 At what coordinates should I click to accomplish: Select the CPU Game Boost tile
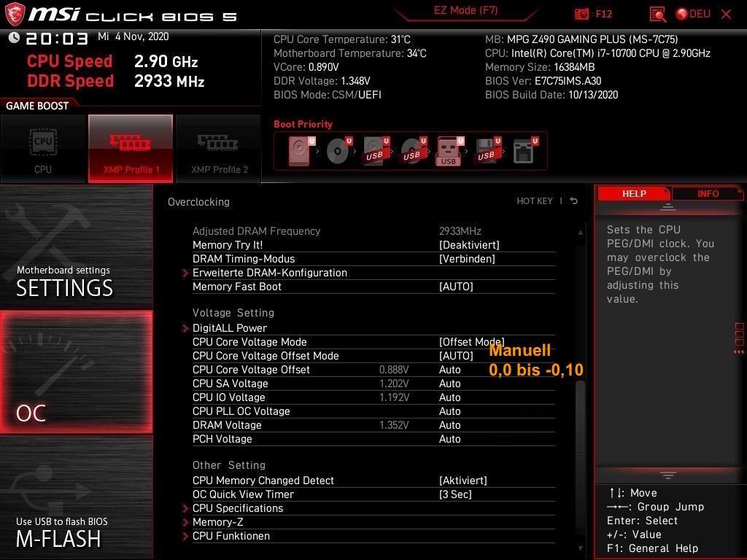coord(43,149)
